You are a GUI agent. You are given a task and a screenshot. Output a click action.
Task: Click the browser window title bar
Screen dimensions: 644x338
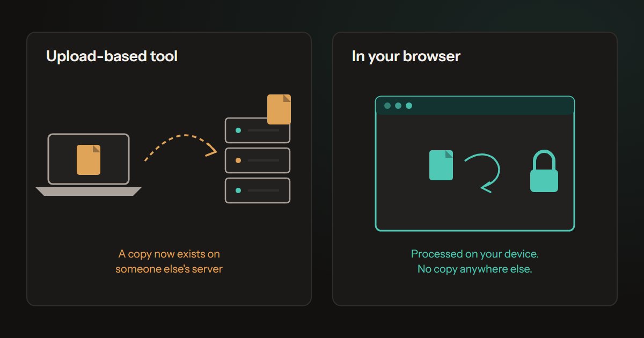coord(475,105)
